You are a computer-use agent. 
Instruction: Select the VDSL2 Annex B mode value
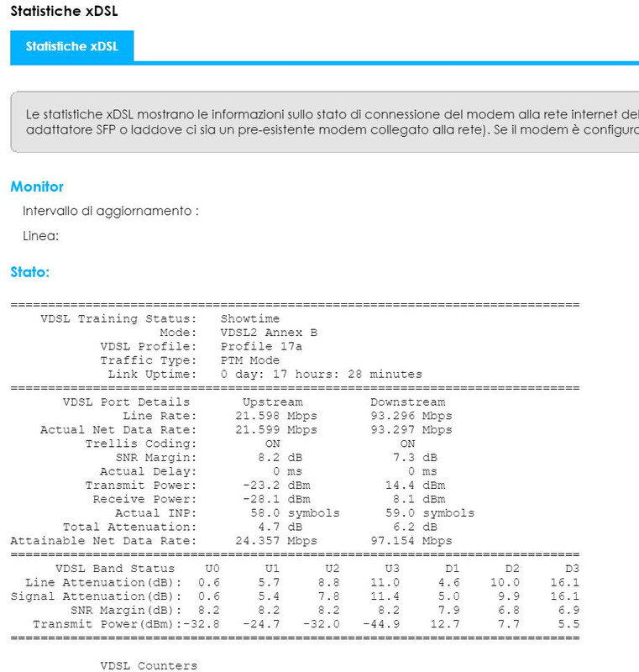[x=269, y=332]
